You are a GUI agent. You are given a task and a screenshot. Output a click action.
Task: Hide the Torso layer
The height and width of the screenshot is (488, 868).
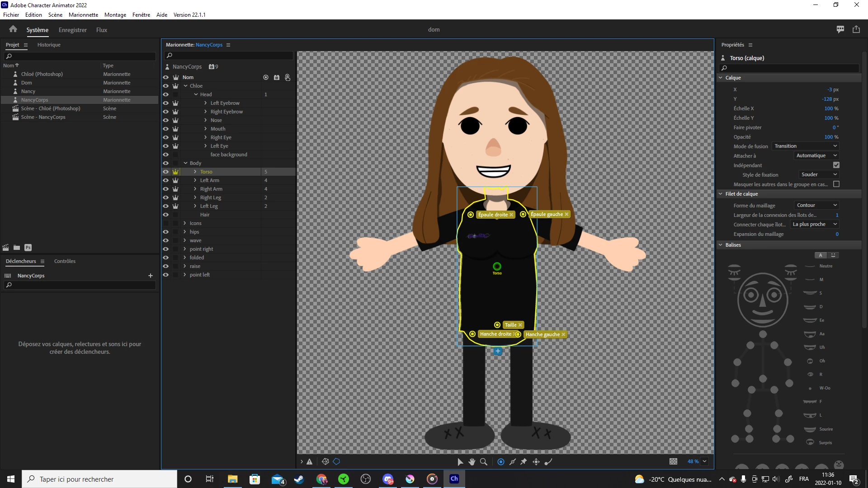165,172
